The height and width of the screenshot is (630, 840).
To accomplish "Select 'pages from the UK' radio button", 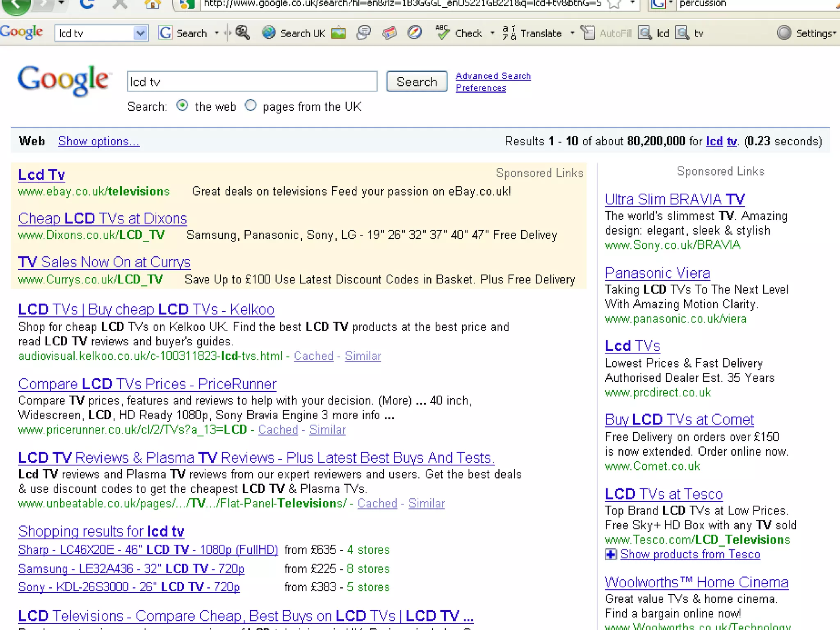I will pyautogui.click(x=250, y=105).
